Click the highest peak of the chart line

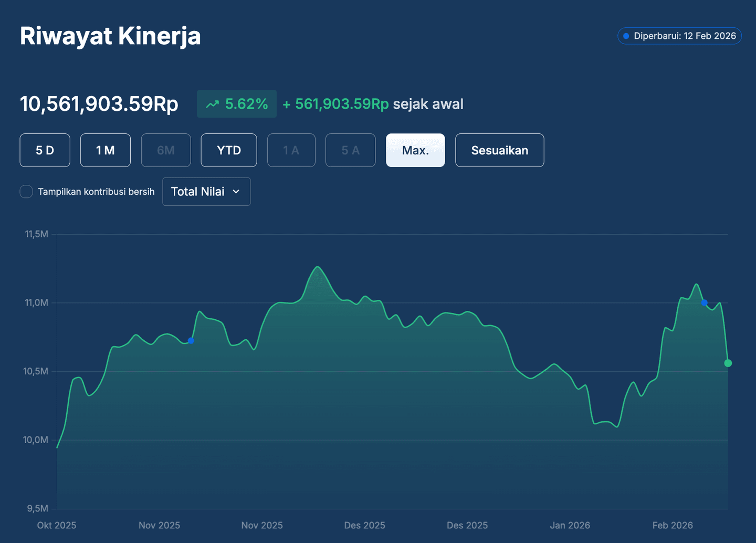coord(317,267)
